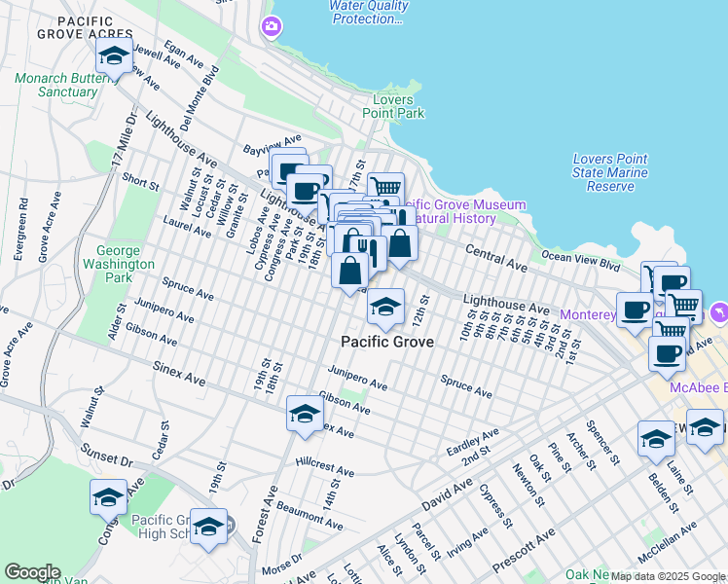The height and width of the screenshot is (584, 728).
Task: Click the Google logo
Action: pos(32,572)
